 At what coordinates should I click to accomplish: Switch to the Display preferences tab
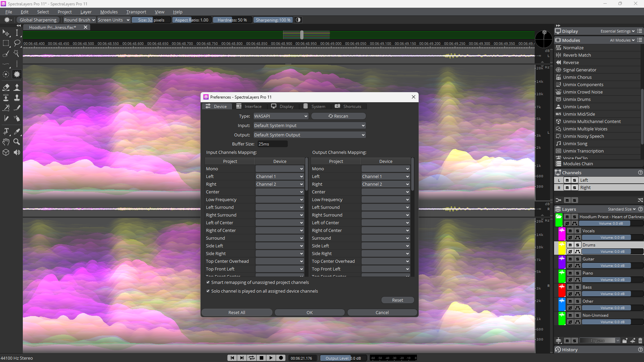point(282,106)
